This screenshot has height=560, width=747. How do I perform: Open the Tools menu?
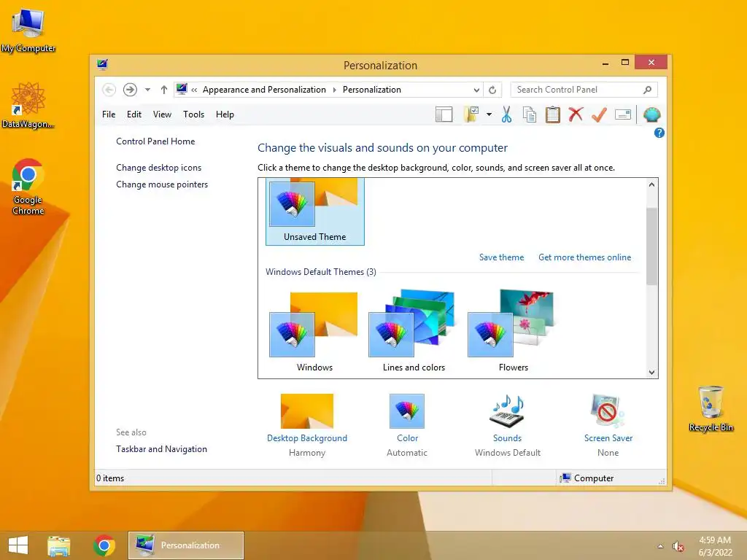(193, 114)
